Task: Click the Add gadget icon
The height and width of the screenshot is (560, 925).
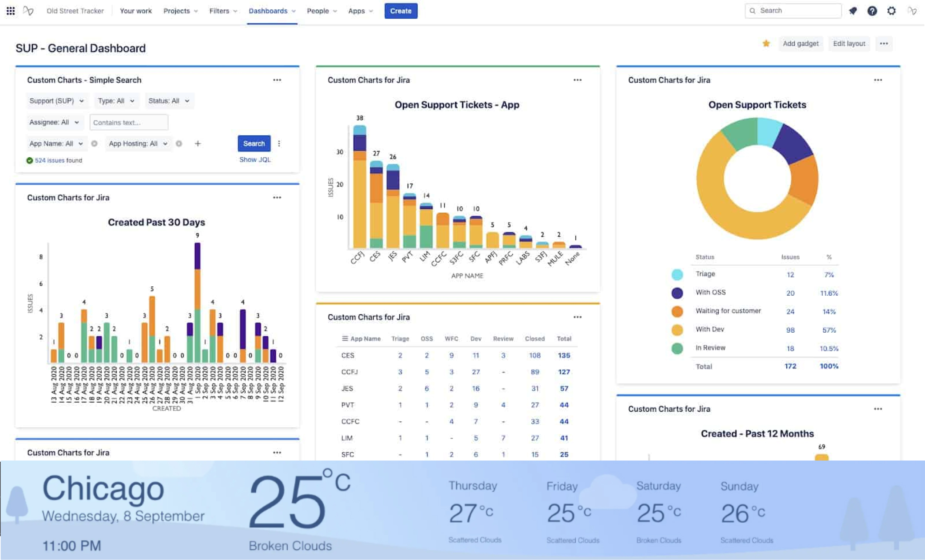Action: (x=800, y=44)
